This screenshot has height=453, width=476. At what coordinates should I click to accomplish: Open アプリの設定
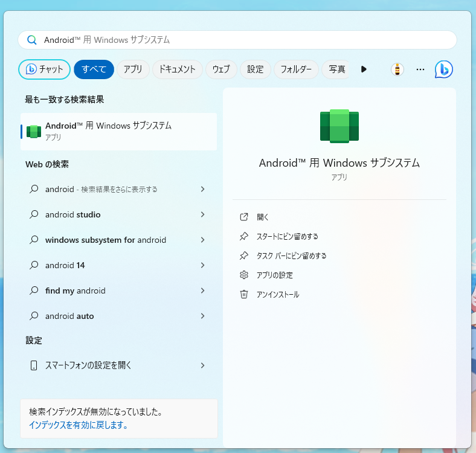pyautogui.click(x=275, y=275)
